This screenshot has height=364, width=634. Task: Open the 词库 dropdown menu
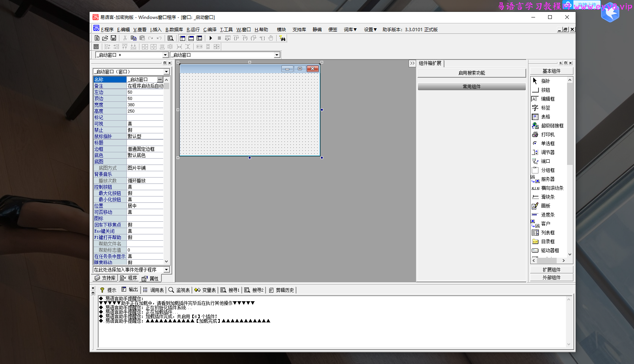tap(350, 29)
